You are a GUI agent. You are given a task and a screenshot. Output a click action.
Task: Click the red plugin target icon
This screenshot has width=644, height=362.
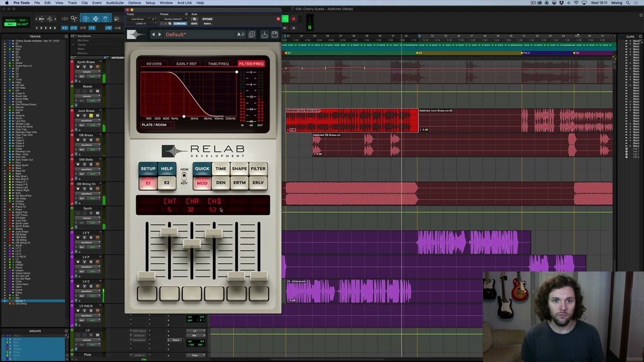pyautogui.click(x=278, y=19)
